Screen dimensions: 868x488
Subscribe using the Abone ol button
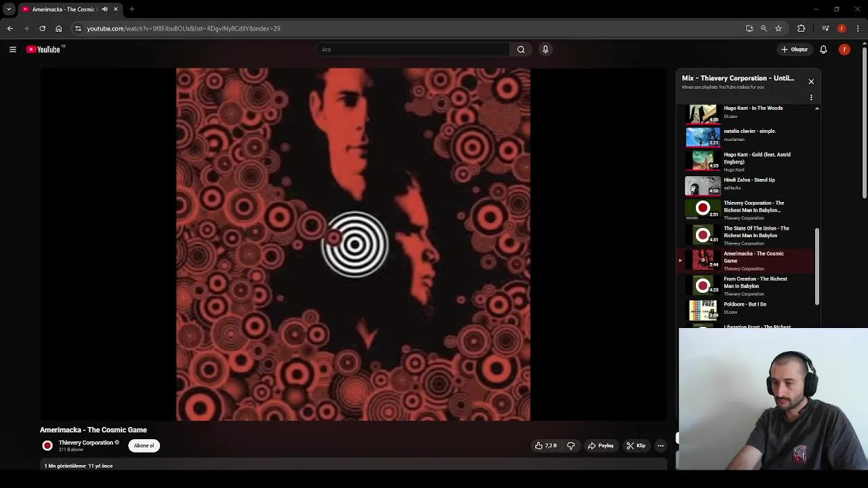144,446
